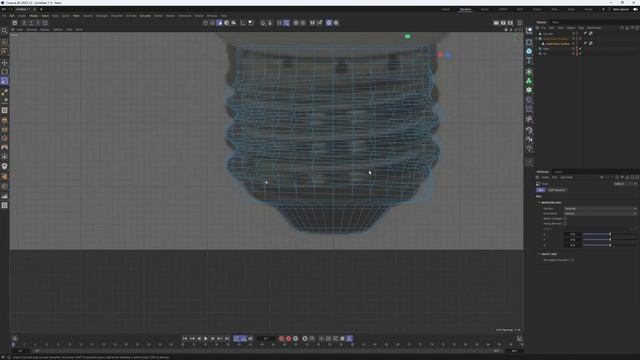This screenshot has height=360, width=640.
Task: Open the Orientation dropdown
Action: pos(600,213)
